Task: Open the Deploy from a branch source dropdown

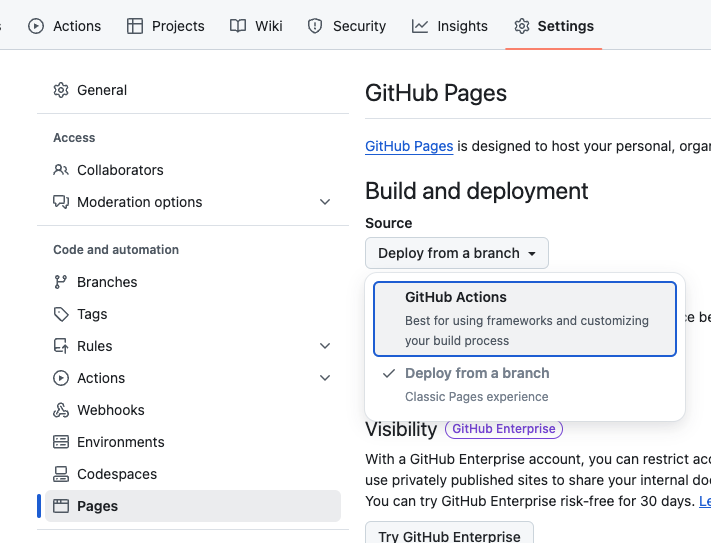Action: click(x=457, y=253)
